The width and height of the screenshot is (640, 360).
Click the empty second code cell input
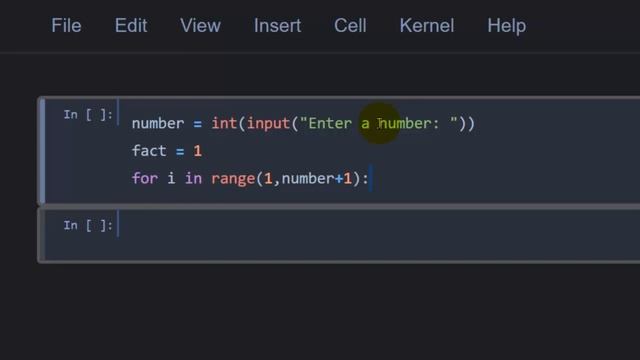[x=380, y=235]
